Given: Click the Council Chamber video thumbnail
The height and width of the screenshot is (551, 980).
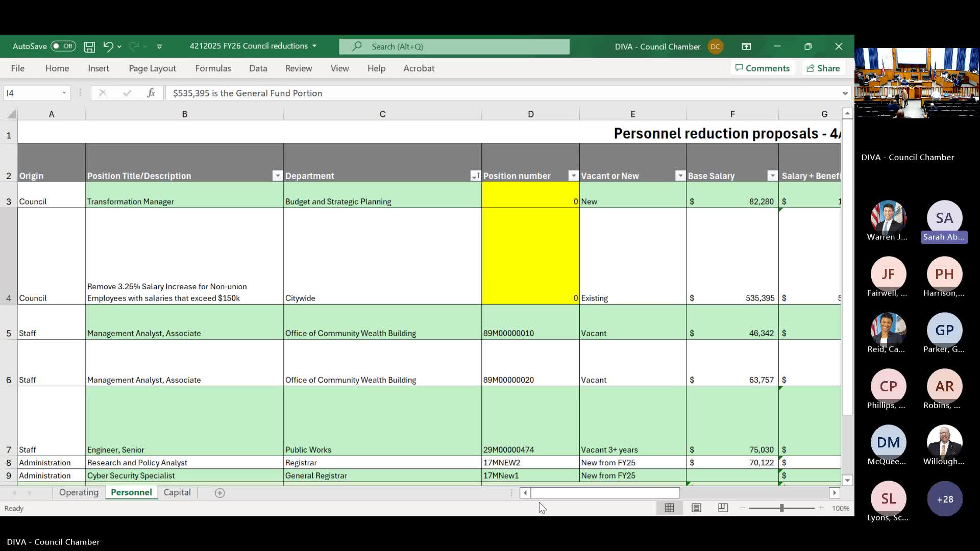Looking at the screenshot, I should [x=917, y=83].
